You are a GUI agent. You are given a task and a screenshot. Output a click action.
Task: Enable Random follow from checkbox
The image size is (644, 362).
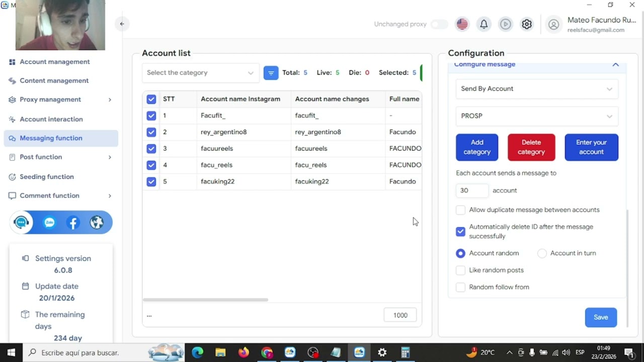click(460, 287)
